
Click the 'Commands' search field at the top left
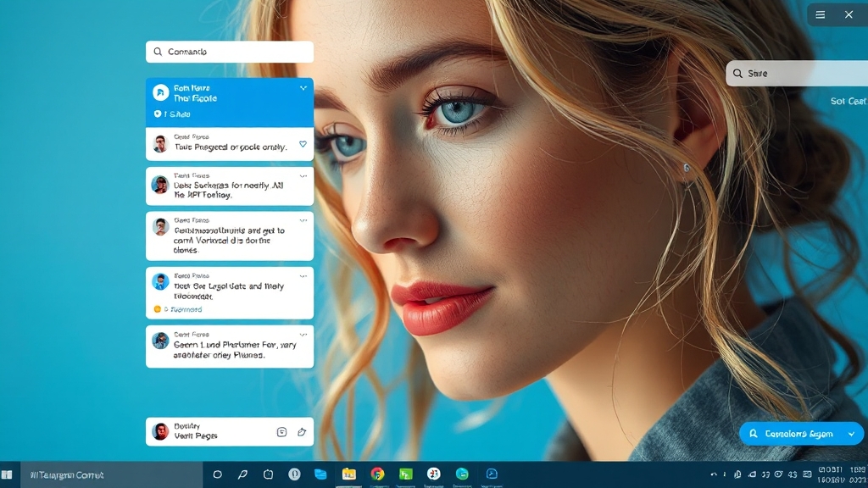(230, 52)
